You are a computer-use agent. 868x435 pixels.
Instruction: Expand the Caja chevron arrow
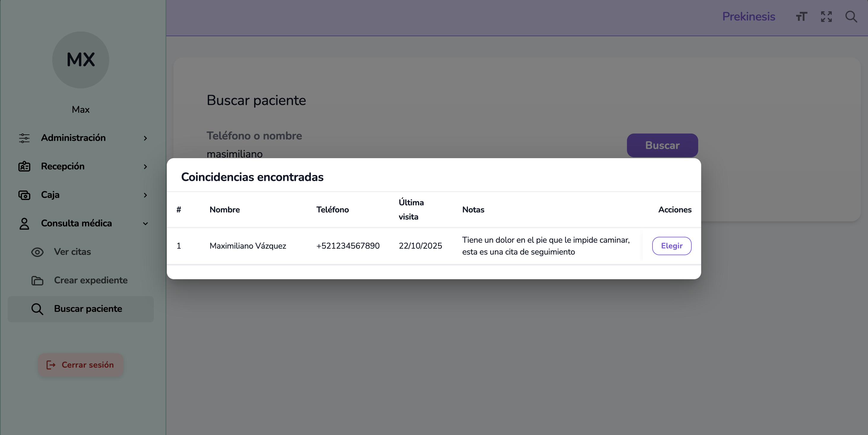(x=145, y=195)
